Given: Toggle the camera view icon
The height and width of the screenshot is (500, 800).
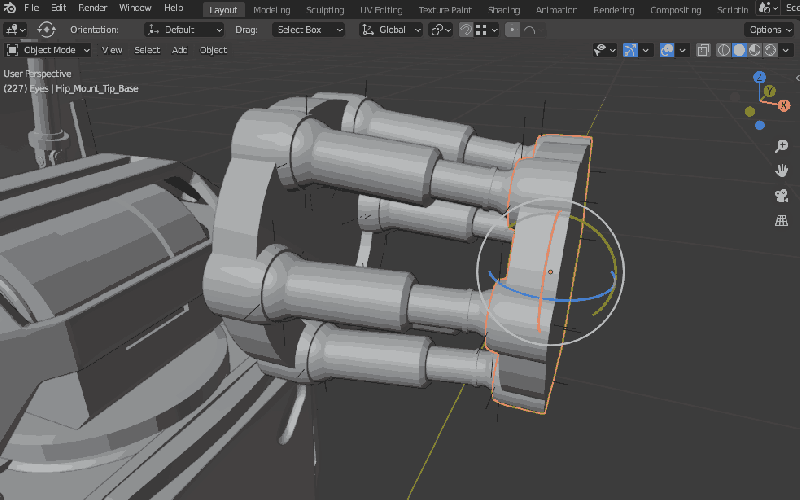Looking at the screenshot, I should (781, 195).
